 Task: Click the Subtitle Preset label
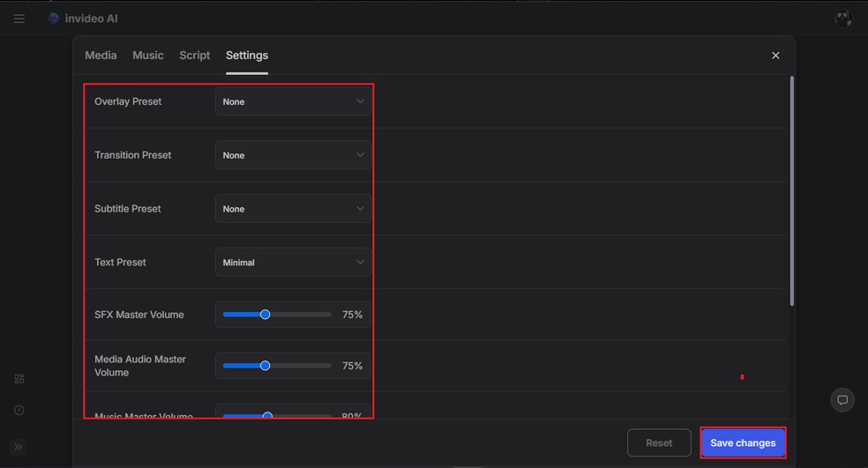pyautogui.click(x=127, y=209)
